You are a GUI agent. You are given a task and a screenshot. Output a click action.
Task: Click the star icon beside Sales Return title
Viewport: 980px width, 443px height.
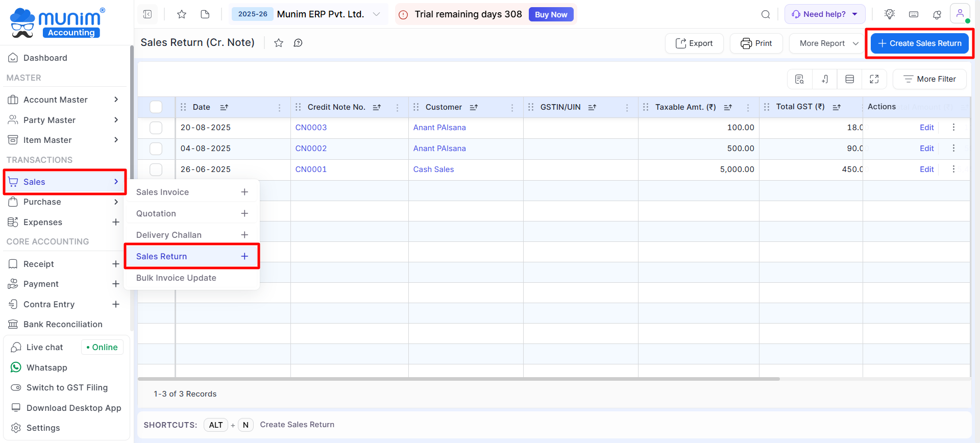[x=279, y=43]
